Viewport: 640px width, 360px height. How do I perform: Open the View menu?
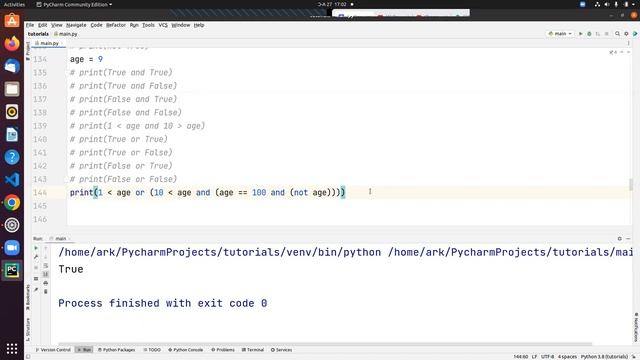point(57,25)
